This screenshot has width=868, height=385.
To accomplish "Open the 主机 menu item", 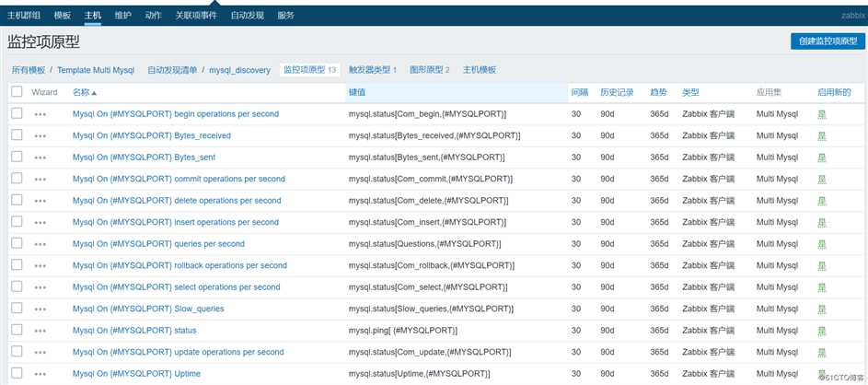I will tap(92, 16).
